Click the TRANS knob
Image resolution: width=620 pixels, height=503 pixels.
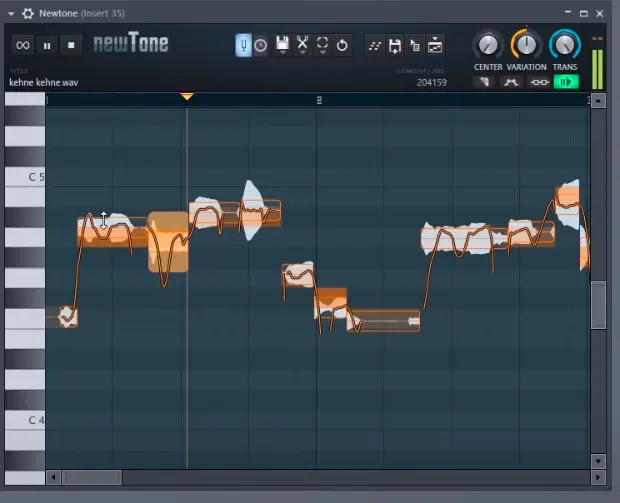[565, 45]
